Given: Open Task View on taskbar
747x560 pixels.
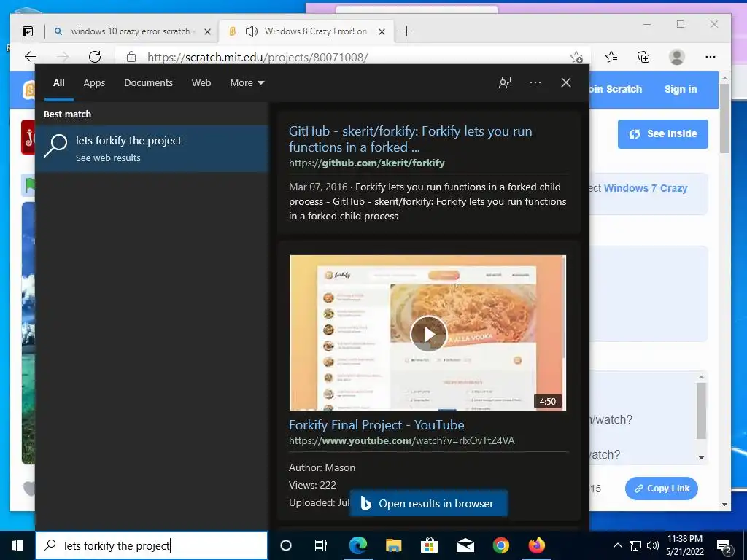Looking at the screenshot, I should (x=321, y=545).
